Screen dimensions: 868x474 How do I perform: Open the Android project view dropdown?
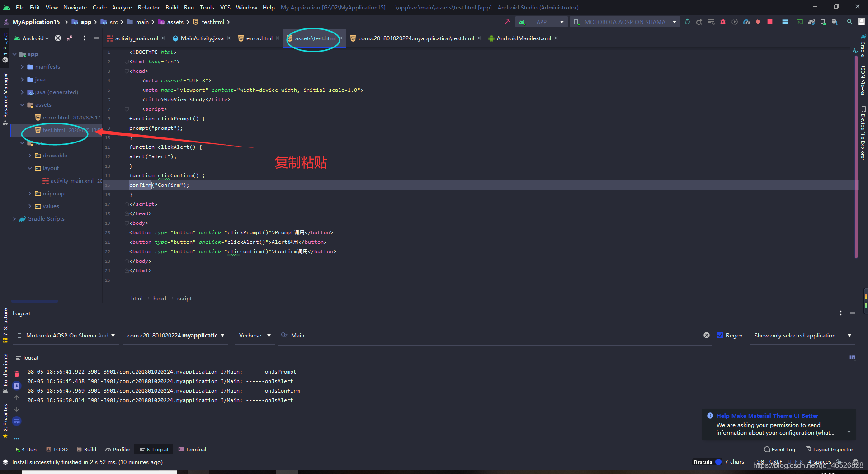point(32,38)
